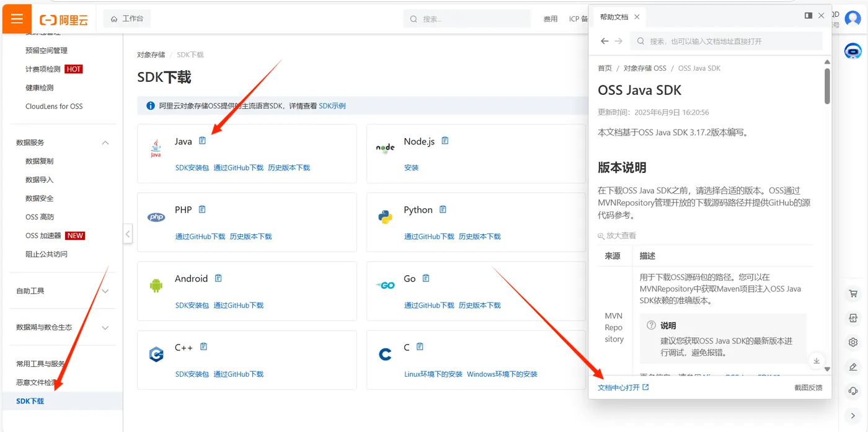Open the AI assistant robot icon
The width and height of the screenshot is (868, 432).
tap(853, 51)
